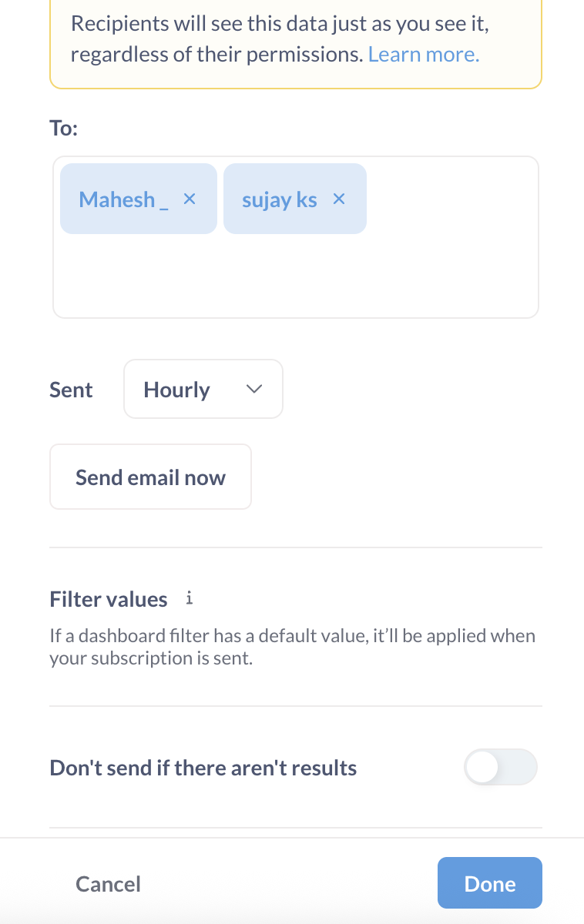This screenshot has height=924, width=584.
Task: Focus the empty recipients input area
Action: (x=295, y=277)
